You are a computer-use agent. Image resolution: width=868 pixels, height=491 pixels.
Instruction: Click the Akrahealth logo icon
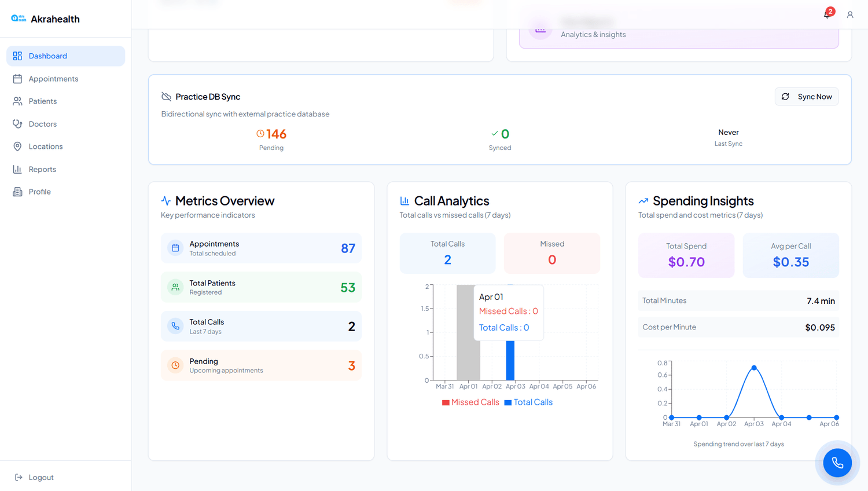click(x=19, y=19)
